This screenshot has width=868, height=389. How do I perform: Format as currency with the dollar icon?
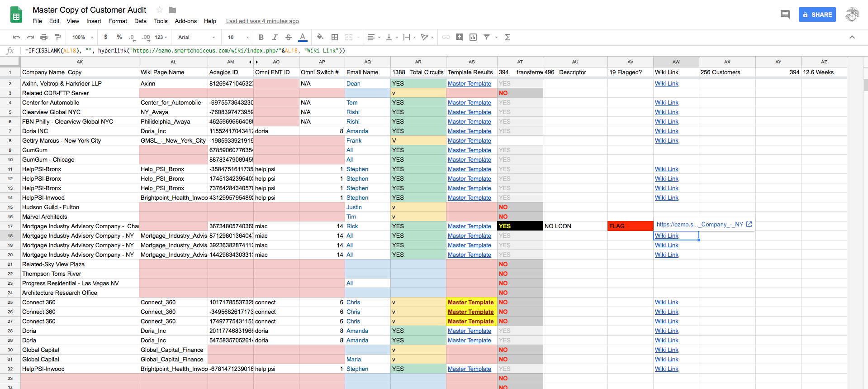point(106,37)
